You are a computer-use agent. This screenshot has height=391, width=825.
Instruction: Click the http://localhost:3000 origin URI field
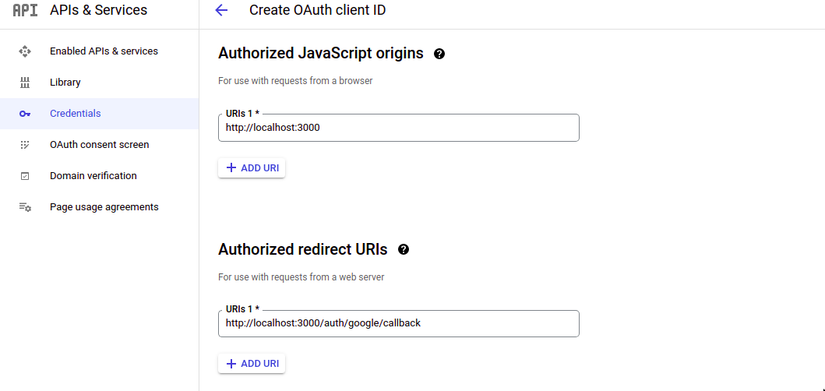pyautogui.click(x=399, y=127)
